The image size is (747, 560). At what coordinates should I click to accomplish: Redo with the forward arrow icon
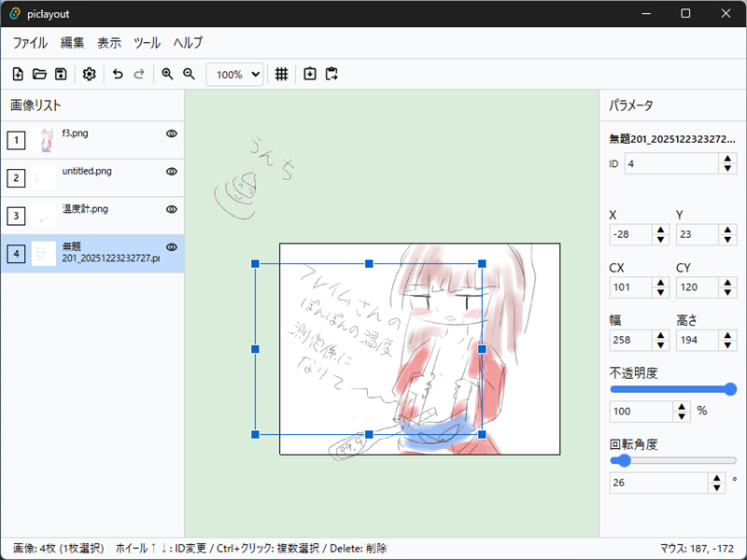click(x=139, y=75)
